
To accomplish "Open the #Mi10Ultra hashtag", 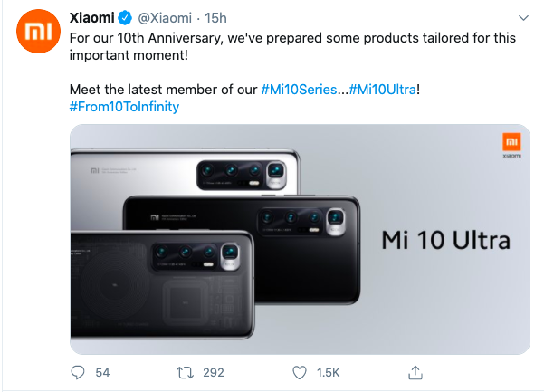I will pyautogui.click(x=386, y=90).
